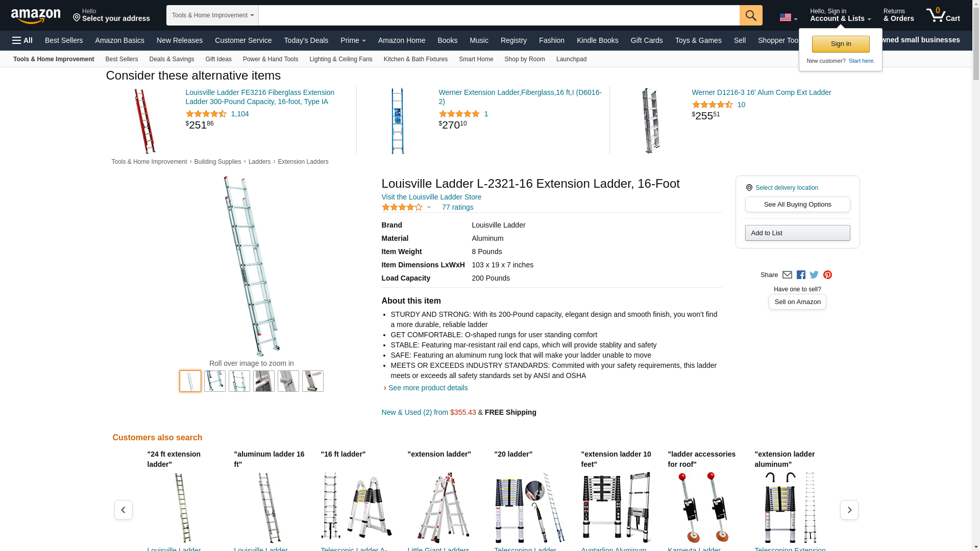Share the ladder on Pinterest

(x=827, y=275)
